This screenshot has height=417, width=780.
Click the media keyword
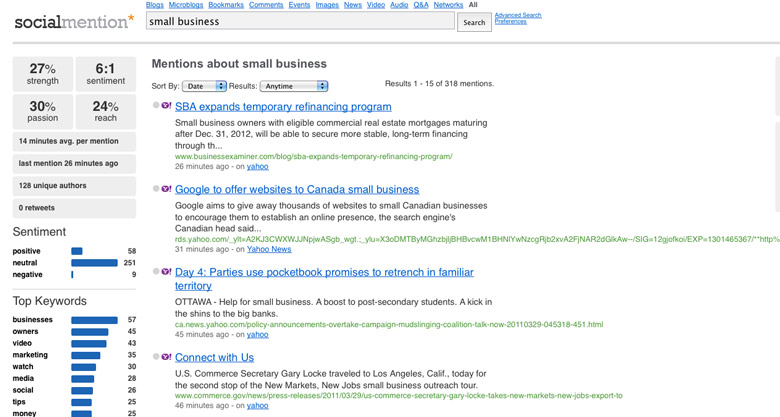(23, 378)
